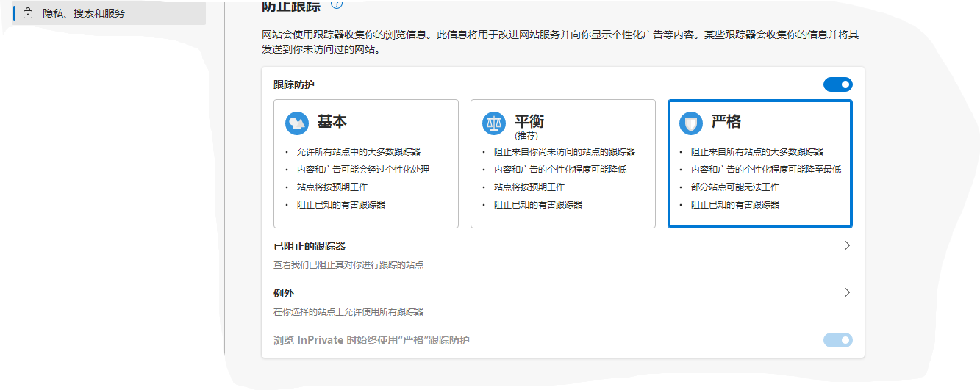Viewport: 980px width, 390px height.
Task: Click the text 内容和广告的个性化程度可能降至最低
Action: pyautogui.click(x=766, y=169)
